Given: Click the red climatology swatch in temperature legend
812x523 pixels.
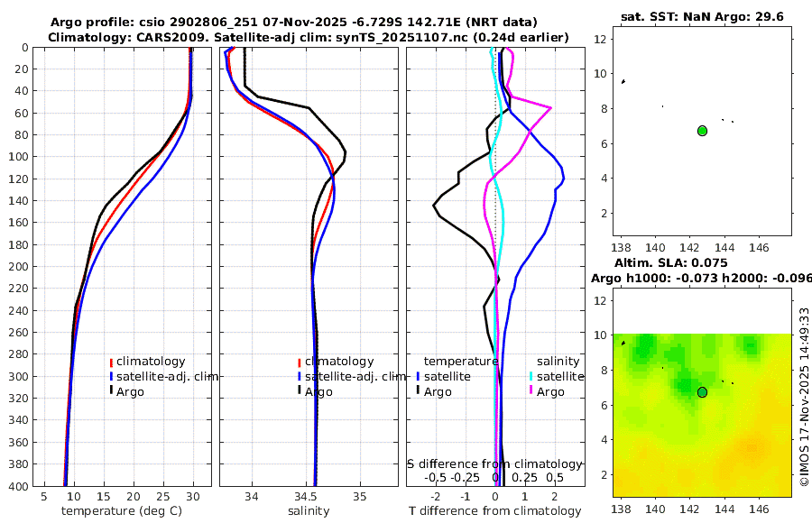Looking at the screenshot, I should pos(111,362).
